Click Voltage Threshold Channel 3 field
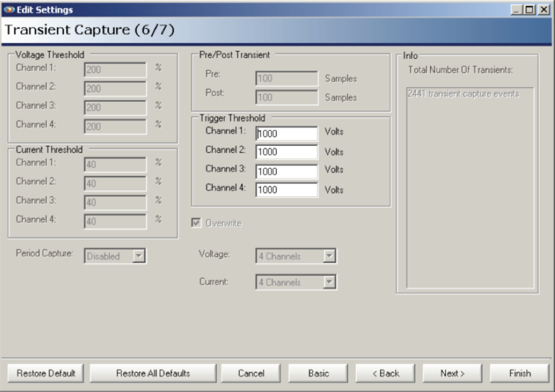 [115, 107]
